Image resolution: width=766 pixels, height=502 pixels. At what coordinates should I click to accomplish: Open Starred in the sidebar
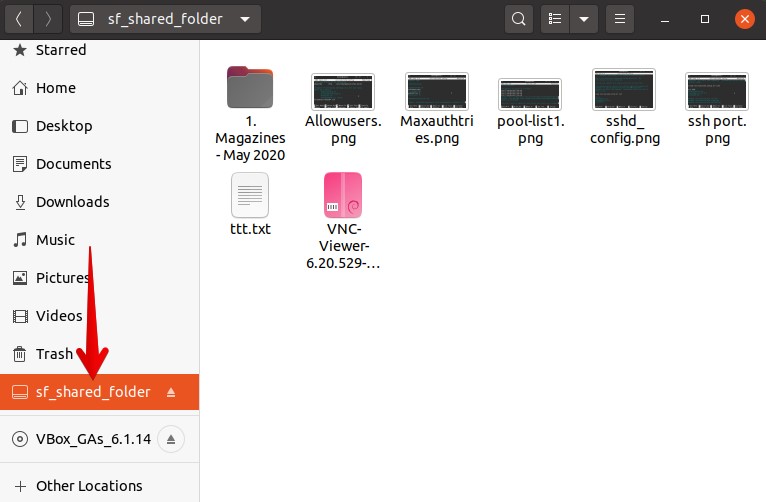point(100,50)
